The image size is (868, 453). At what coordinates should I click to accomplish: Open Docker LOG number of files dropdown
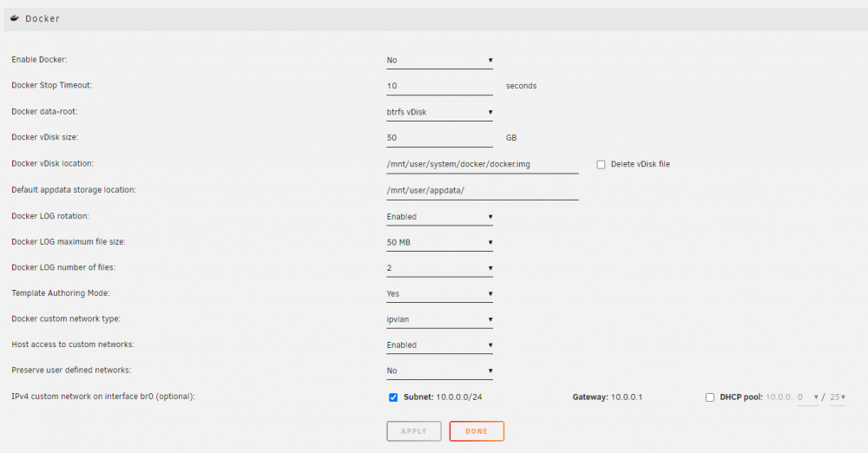click(439, 268)
